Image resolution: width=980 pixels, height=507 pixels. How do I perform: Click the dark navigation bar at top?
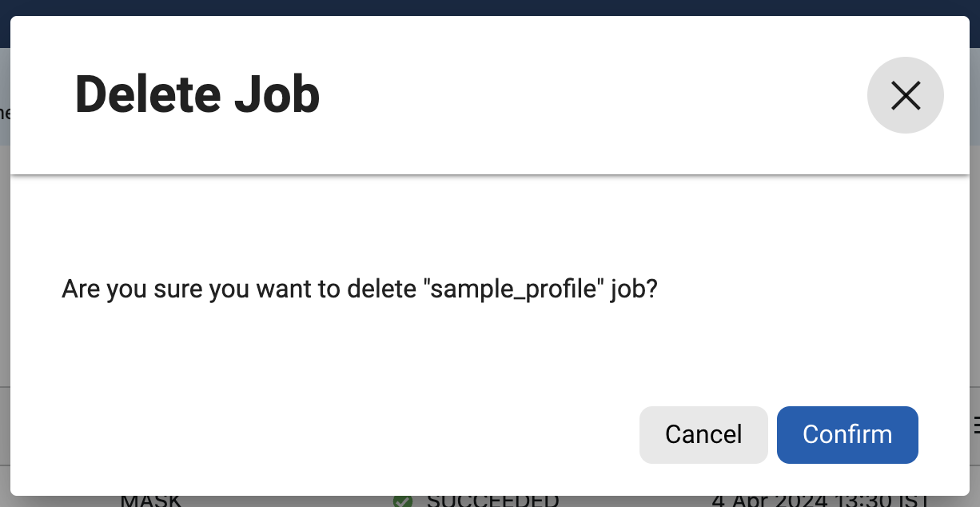(490, 10)
